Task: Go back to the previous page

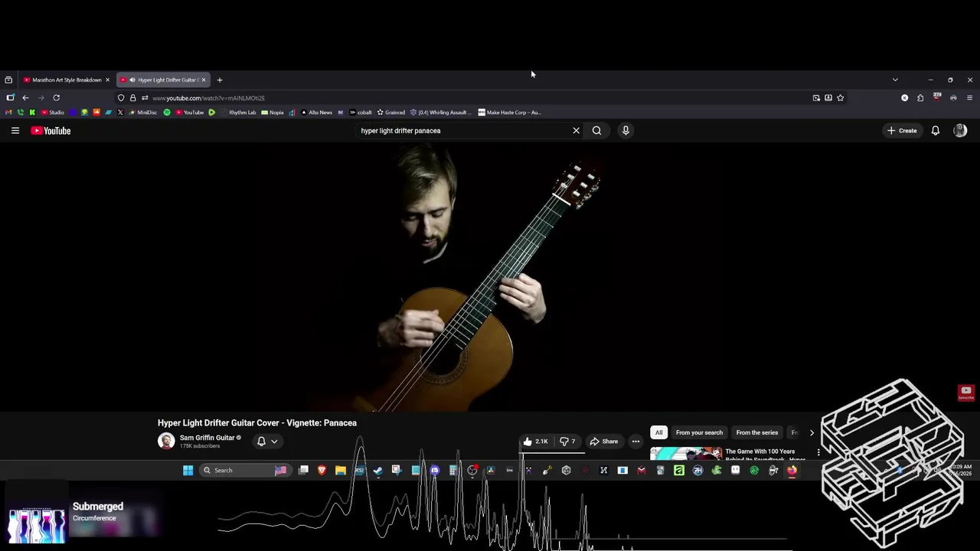Action: click(25, 98)
